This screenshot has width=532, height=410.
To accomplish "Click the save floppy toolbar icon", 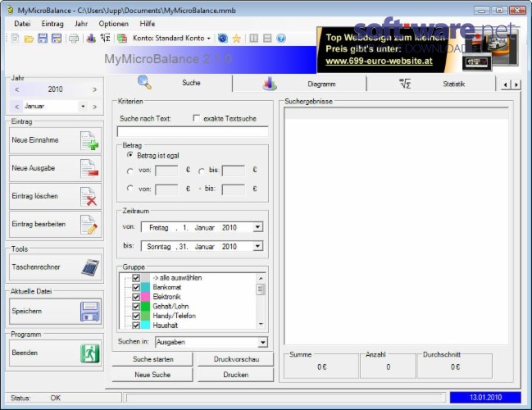I will tap(43, 38).
